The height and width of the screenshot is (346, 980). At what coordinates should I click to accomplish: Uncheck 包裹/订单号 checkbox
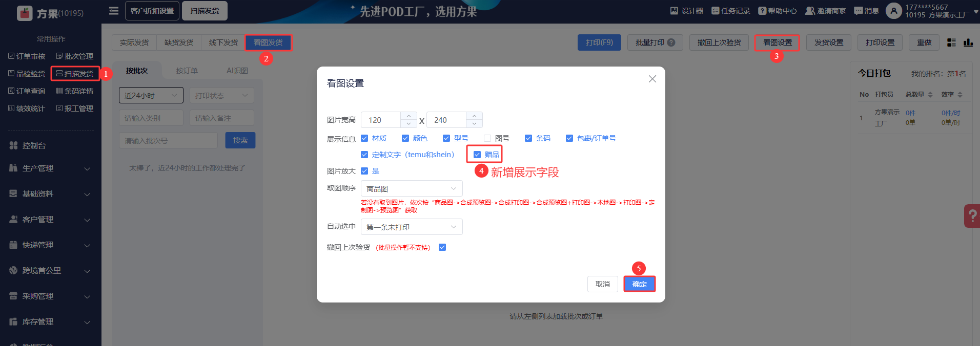pos(569,138)
